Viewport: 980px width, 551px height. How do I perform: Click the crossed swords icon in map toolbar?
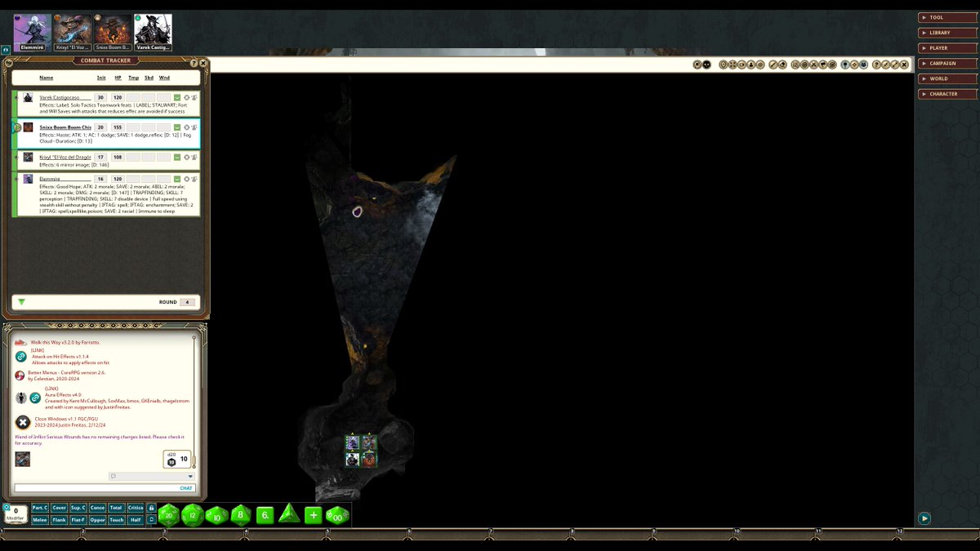click(x=813, y=64)
